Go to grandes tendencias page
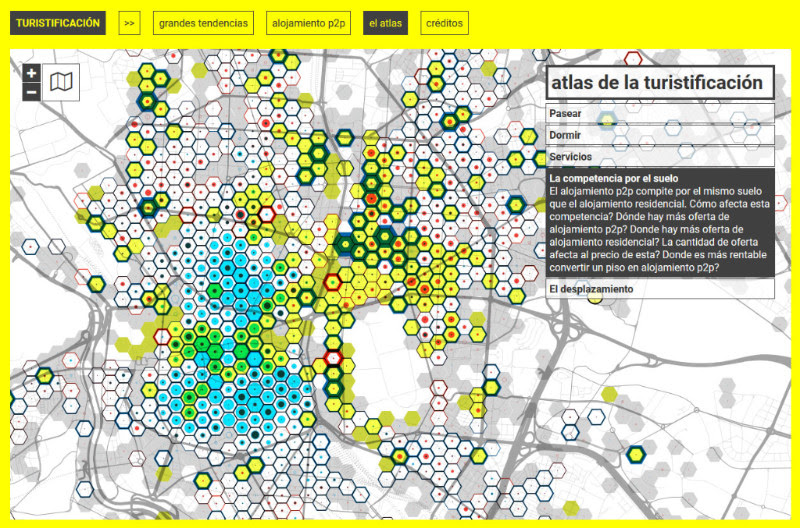800x528 pixels. click(203, 23)
